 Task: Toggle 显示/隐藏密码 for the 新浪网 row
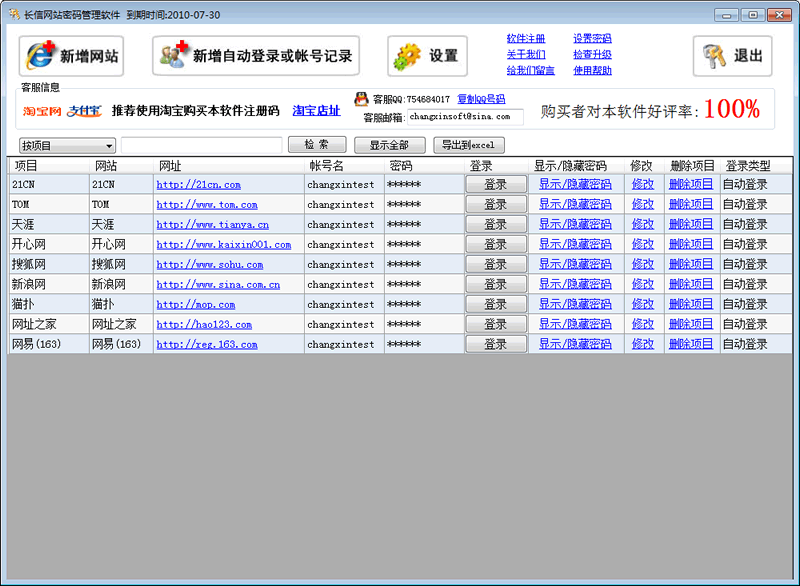coord(576,284)
